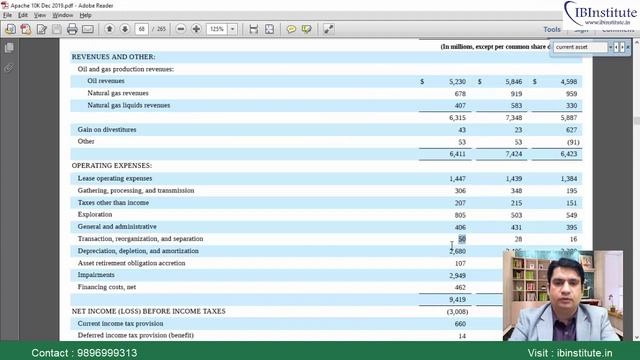Close the find search bar

click(628, 47)
